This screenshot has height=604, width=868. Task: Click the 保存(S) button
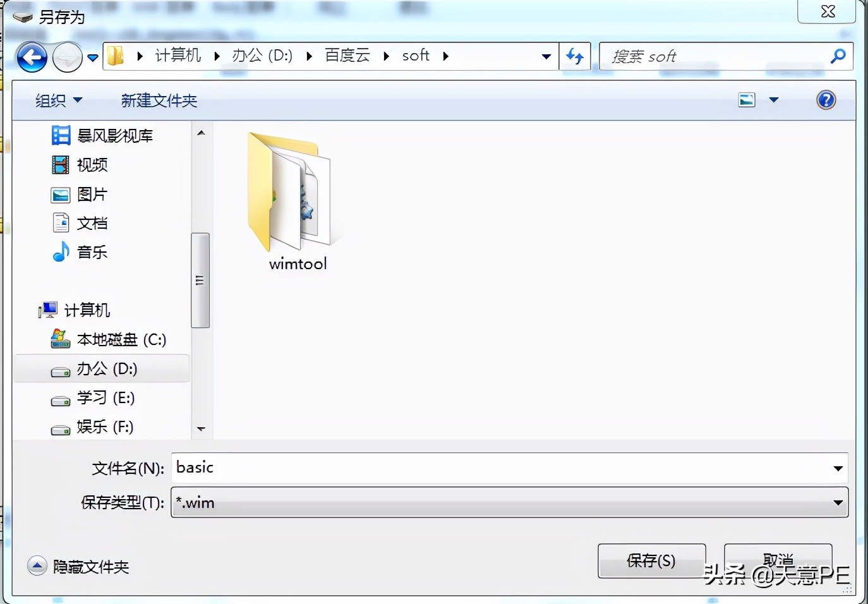(651, 561)
